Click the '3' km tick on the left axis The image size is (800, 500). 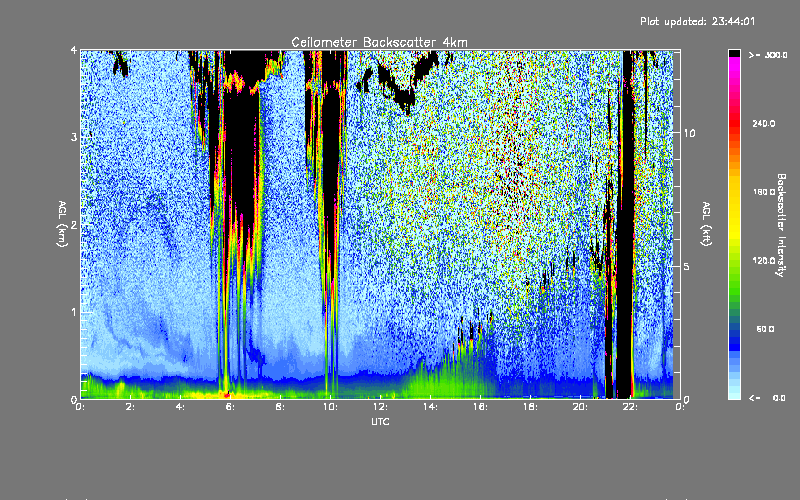click(x=74, y=137)
